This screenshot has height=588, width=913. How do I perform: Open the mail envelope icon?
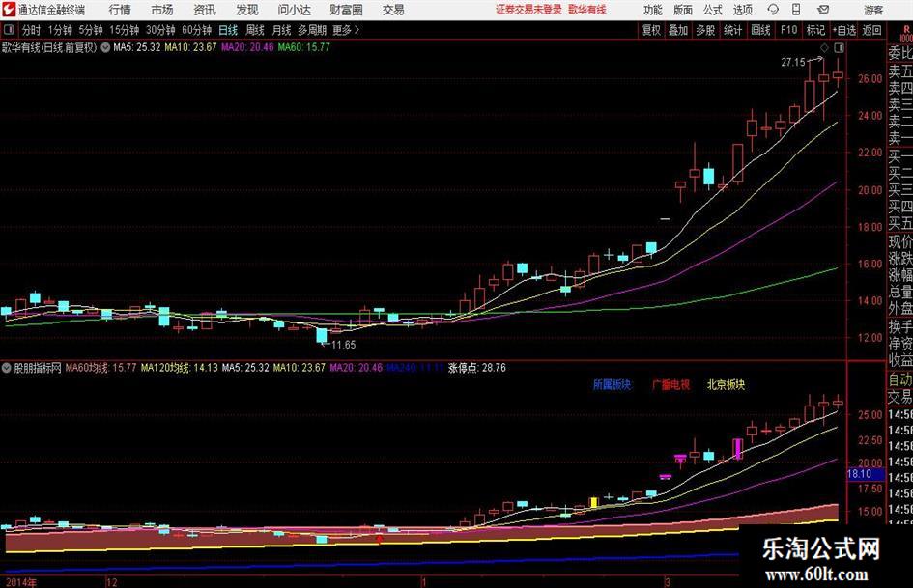(x=823, y=10)
